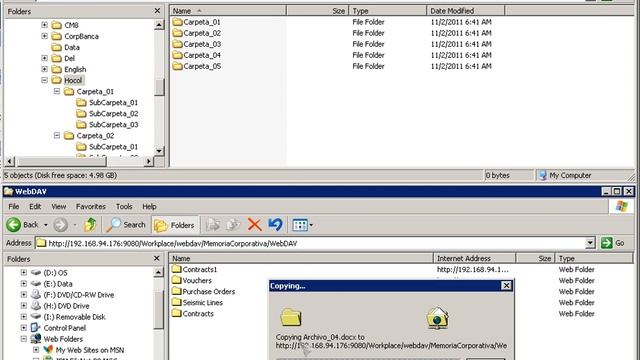
Task: Close the Copying dialog
Action: pos(506,286)
